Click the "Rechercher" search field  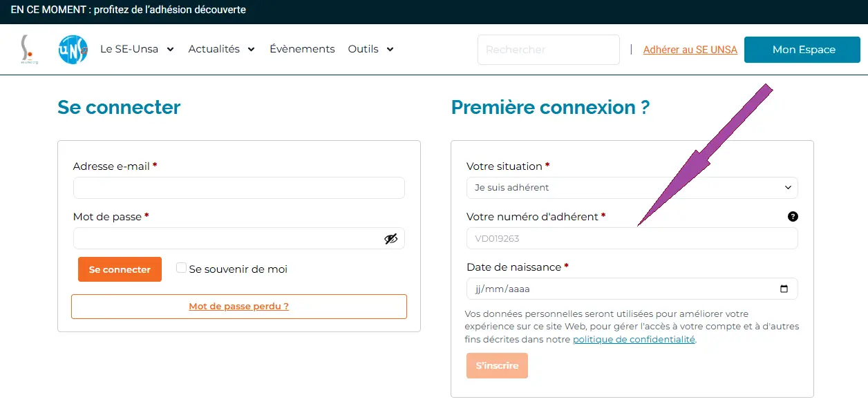tap(548, 50)
